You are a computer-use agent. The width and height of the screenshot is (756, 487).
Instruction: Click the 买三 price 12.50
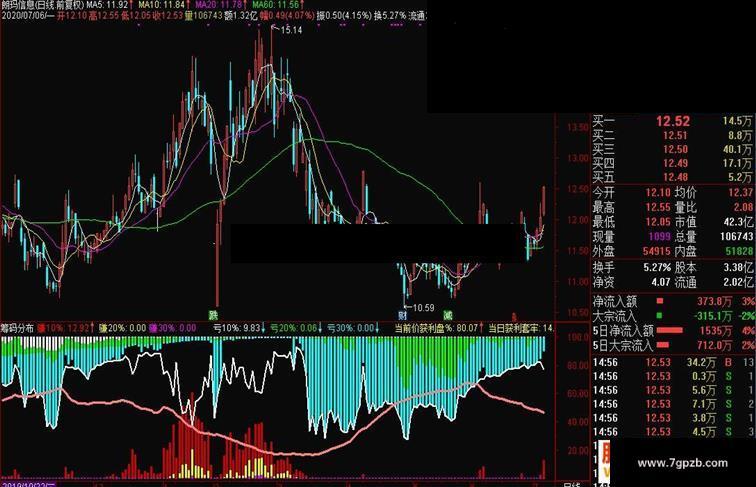[675, 149]
